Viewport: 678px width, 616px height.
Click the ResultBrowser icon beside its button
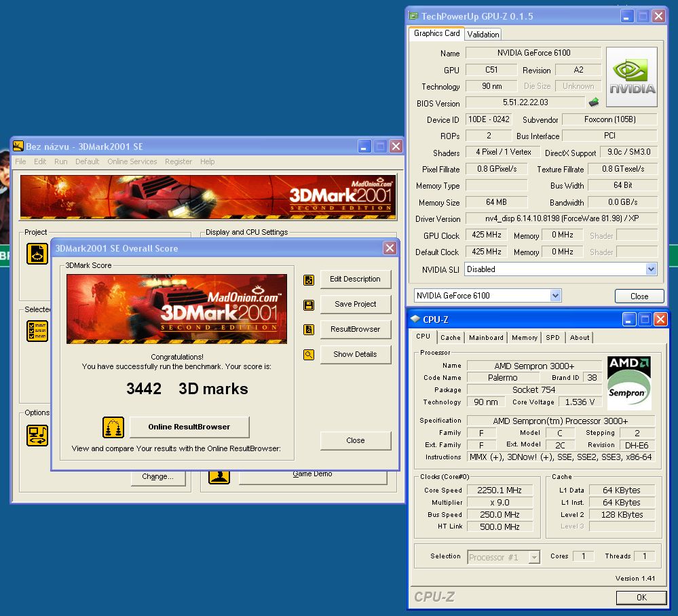(309, 330)
